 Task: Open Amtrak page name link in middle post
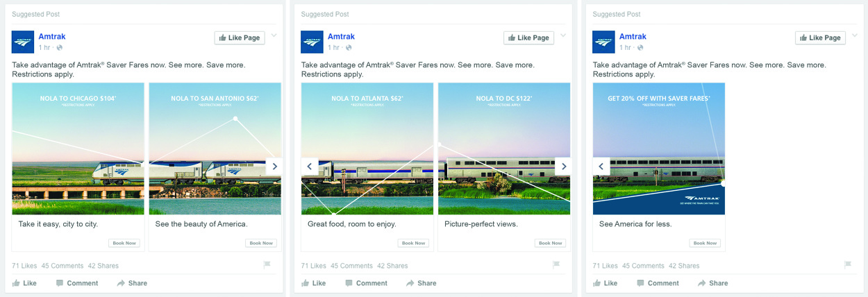[341, 37]
